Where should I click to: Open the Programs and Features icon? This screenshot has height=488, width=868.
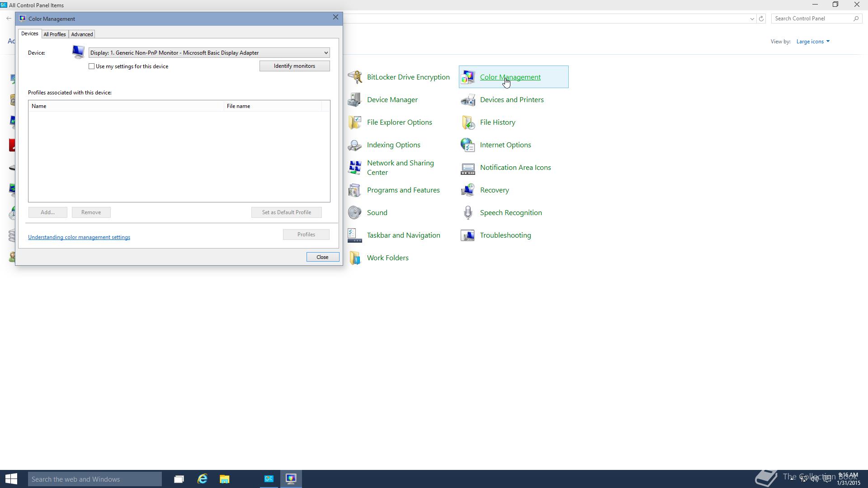(355, 190)
